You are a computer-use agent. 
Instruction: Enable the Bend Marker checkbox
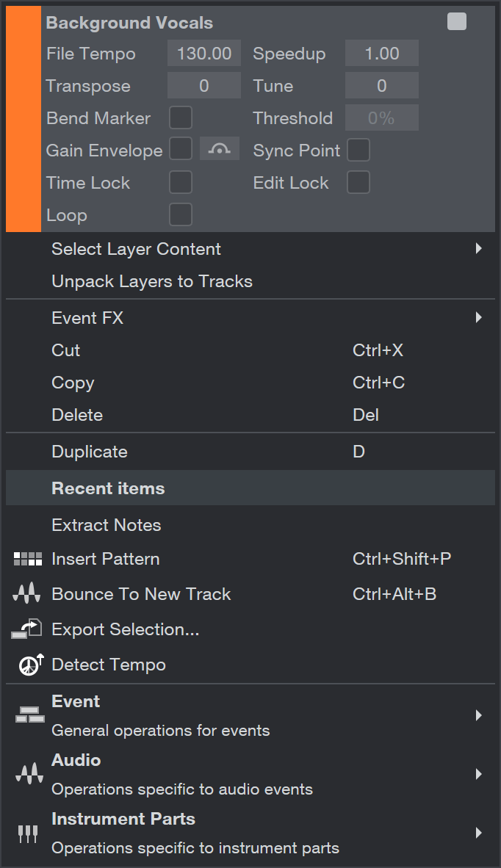coord(181,118)
